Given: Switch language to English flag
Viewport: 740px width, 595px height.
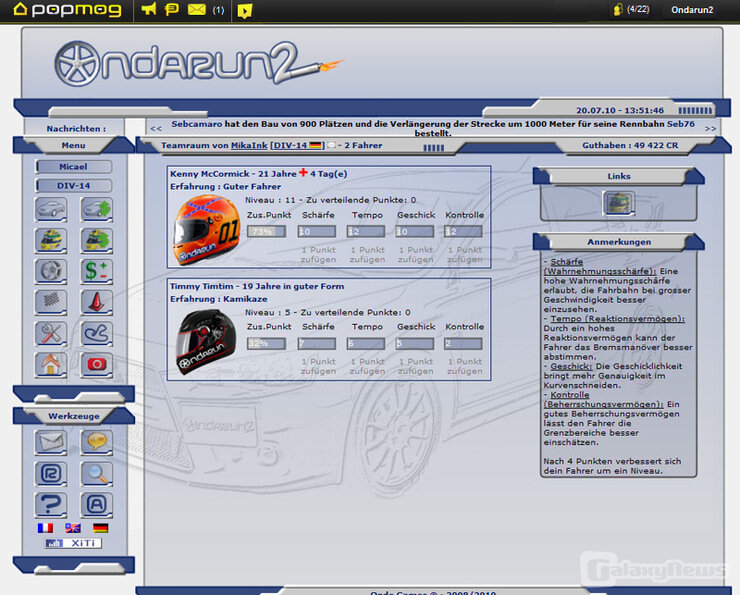Looking at the screenshot, I should 73,528.
